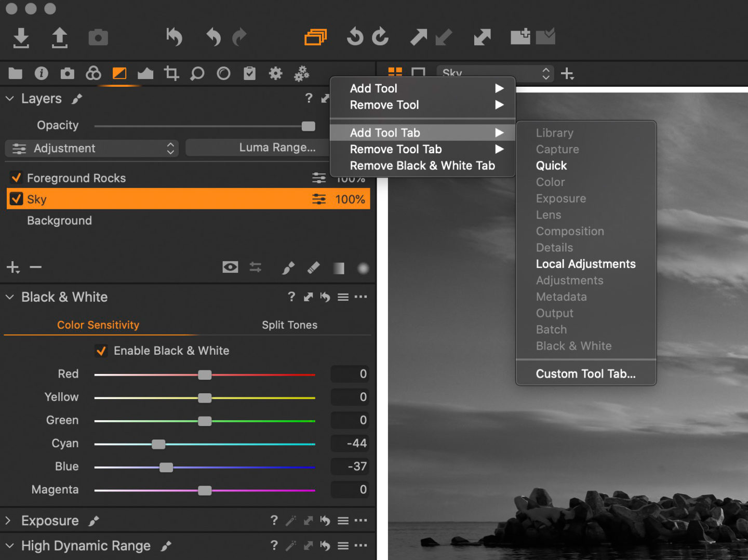This screenshot has width=748, height=560.
Task: Click the Cyan sensitivity slider handle
Action: (158, 444)
